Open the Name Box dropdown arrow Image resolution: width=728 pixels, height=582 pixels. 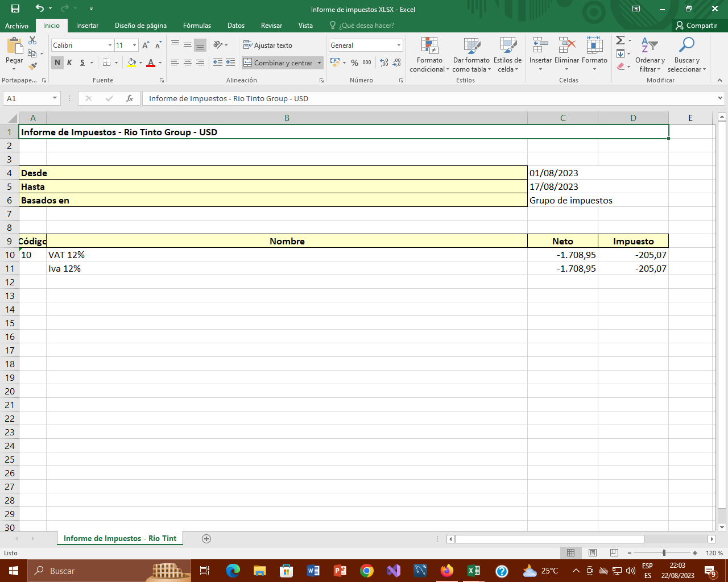click(x=55, y=98)
